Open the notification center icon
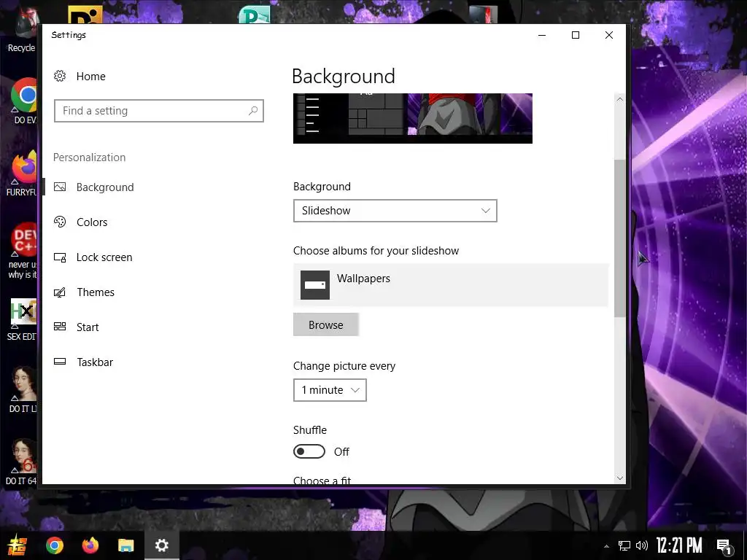 tap(724, 546)
